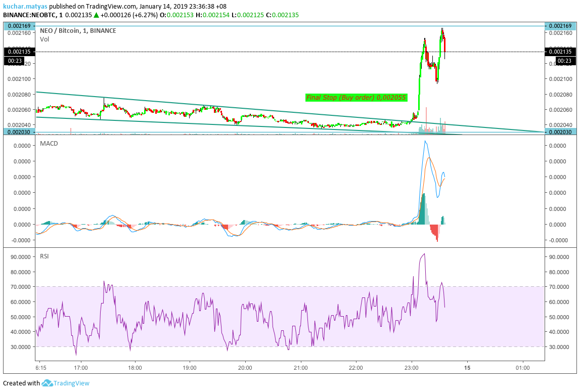Click the 0.002030 price tag on right axis
This screenshot has width=580, height=392.
(x=560, y=132)
